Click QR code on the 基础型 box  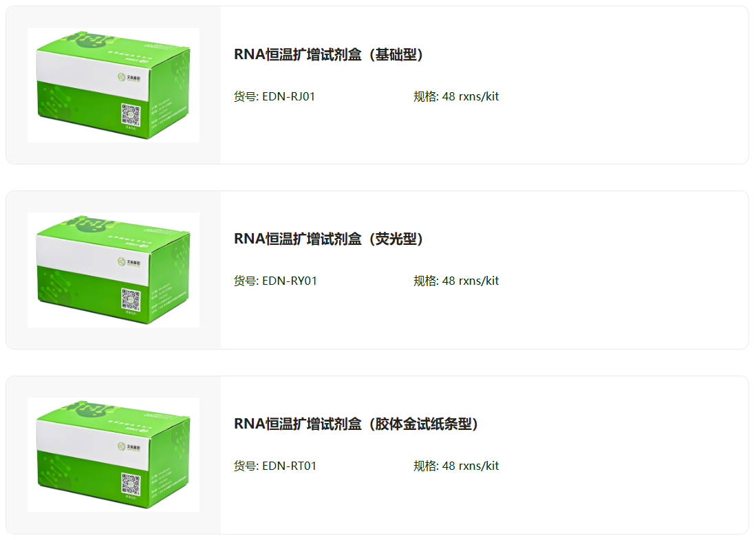click(x=131, y=116)
